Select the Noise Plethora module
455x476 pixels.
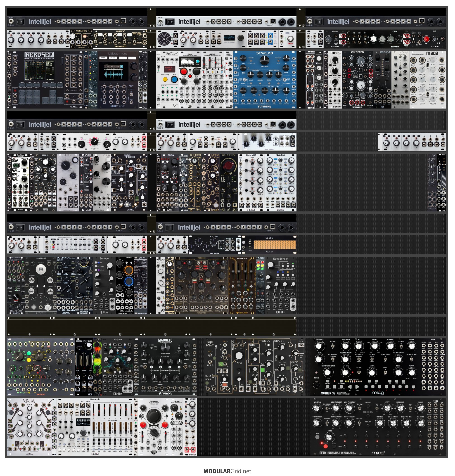[358, 80]
